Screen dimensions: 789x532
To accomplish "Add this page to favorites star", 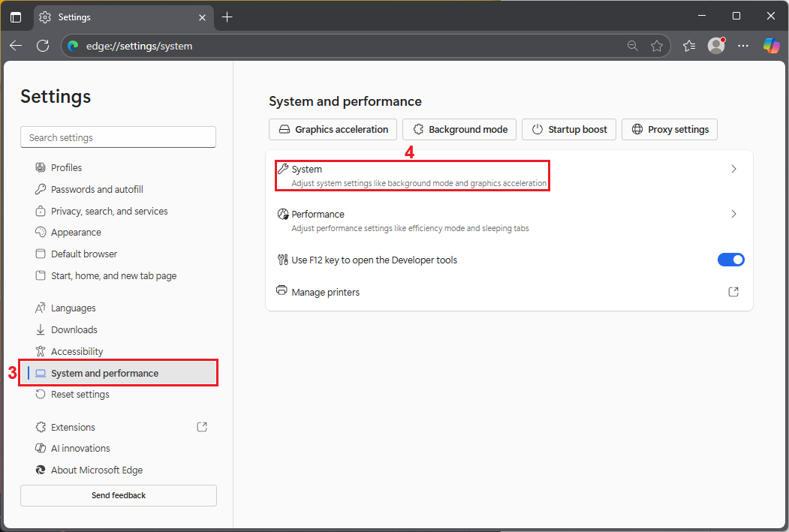I will point(657,46).
